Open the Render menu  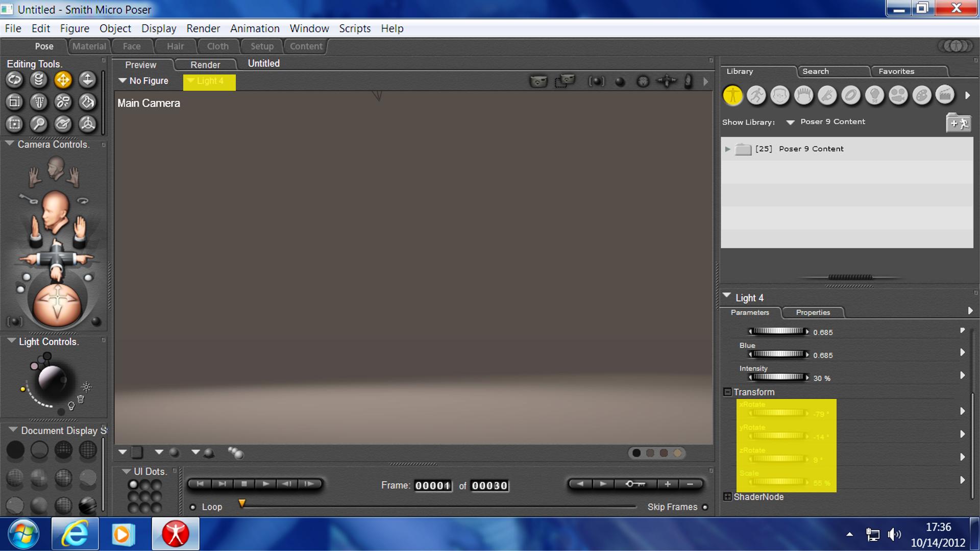(x=203, y=29)
